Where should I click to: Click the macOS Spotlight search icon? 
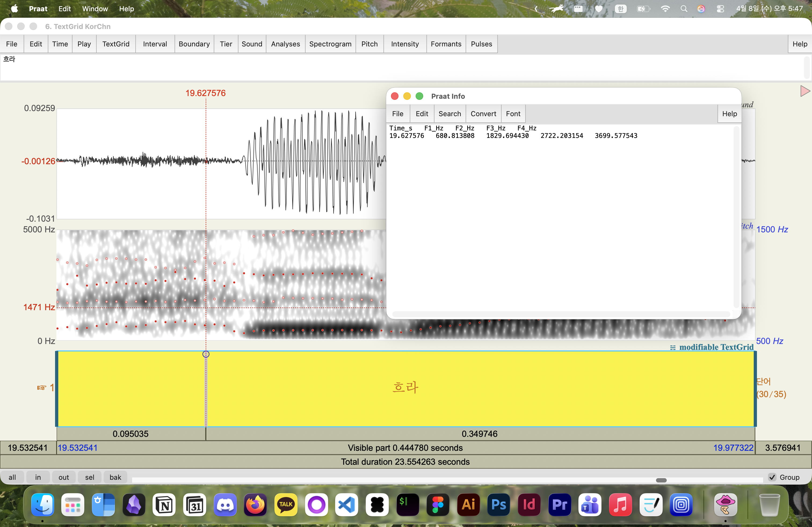684,9
